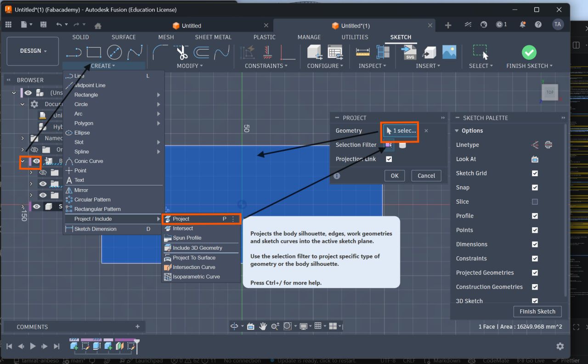Undo the last action
The height and width of the screenshot is (364, 588).
click(59, 25)
